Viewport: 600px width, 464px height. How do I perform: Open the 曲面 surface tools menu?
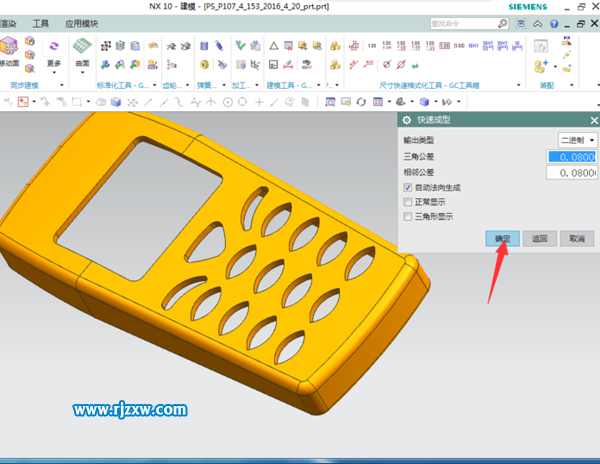click(x=82, y=66)
